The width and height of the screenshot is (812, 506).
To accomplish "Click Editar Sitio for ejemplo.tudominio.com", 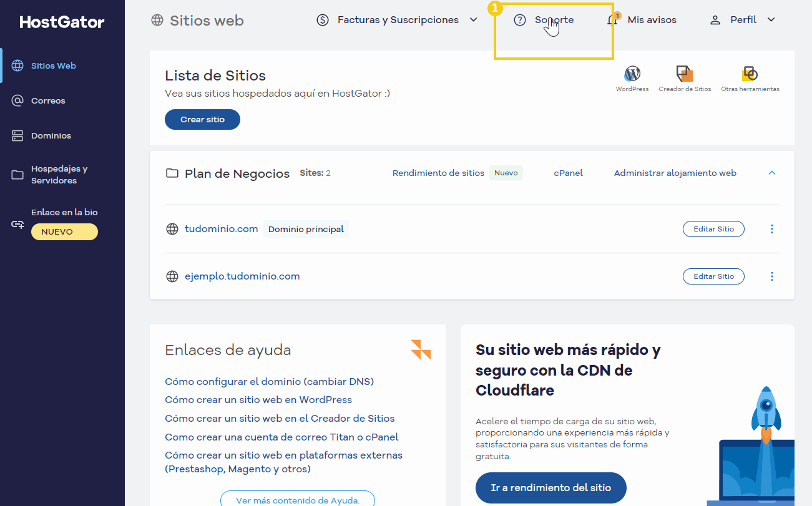I will click(x=713, y=276).
